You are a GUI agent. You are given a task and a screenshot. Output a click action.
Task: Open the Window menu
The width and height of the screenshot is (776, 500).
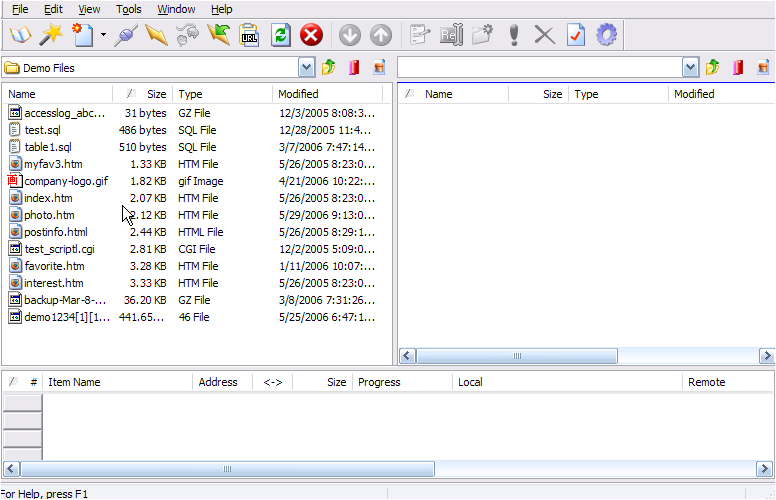[x=176, y=9]
